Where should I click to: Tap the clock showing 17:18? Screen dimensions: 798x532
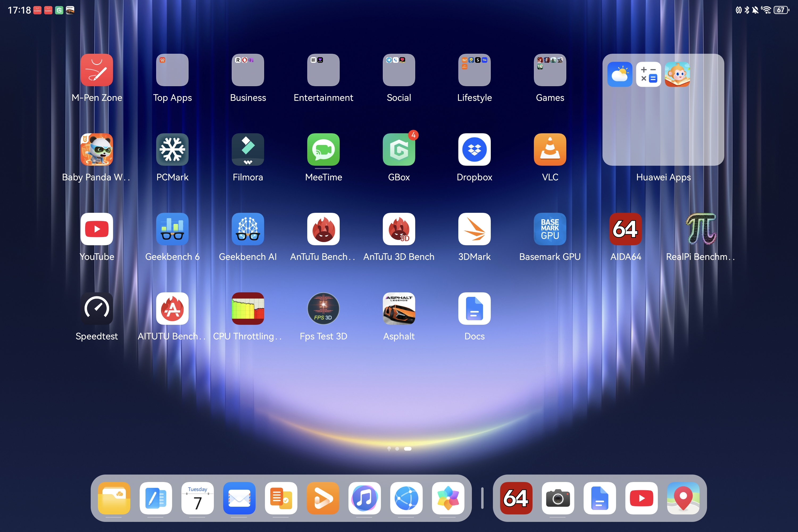coord(19,11)
